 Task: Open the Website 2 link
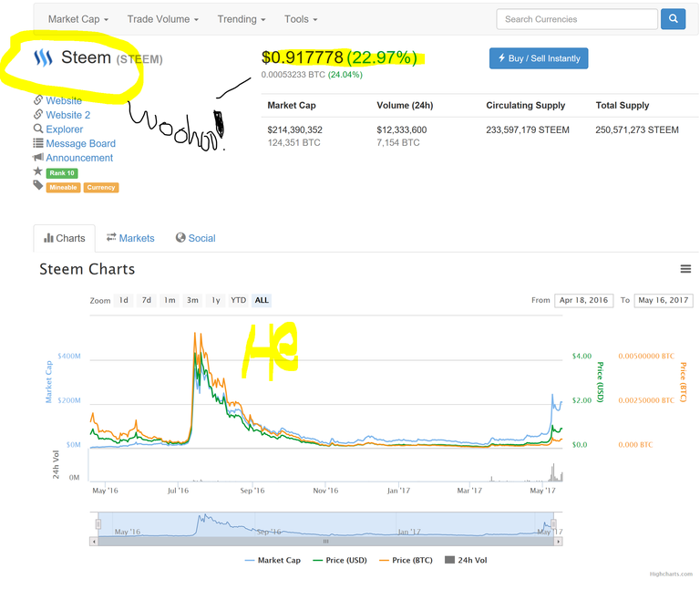(68, 115)
